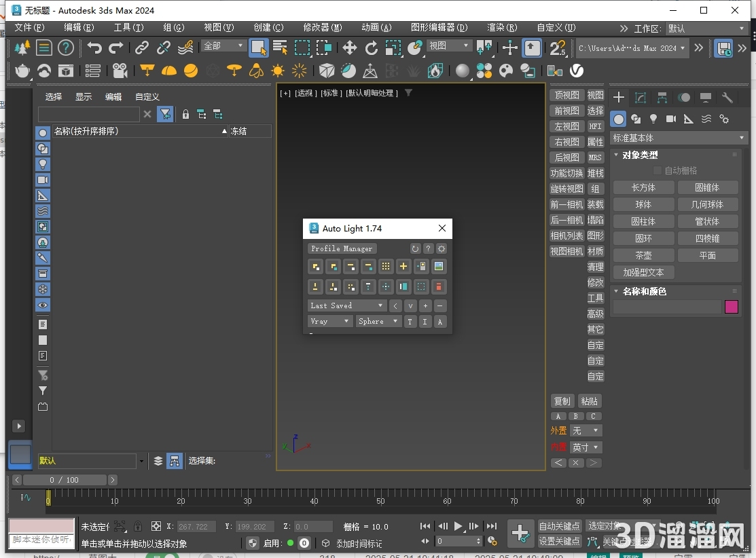Click the Profile Manager button

pos(342,248)
